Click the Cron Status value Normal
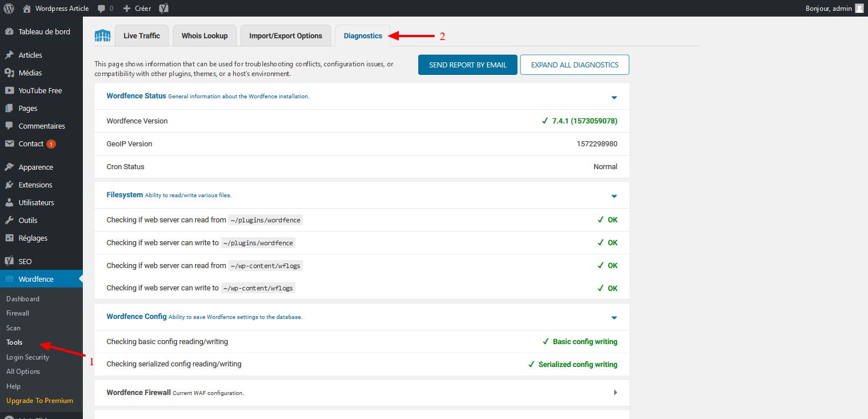The image size is (868, 419). [605, 167]
